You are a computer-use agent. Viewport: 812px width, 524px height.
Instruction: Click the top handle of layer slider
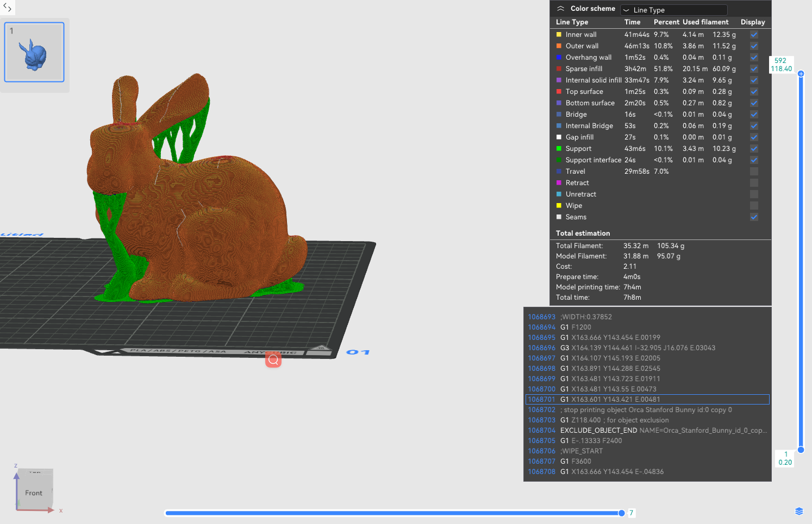click(x=801, y=74)
